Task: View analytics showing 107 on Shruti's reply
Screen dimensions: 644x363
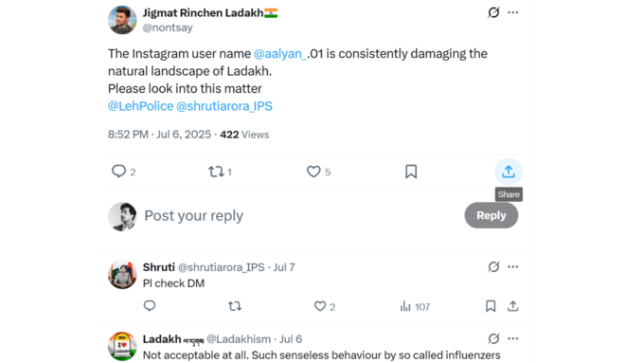Action: [x=415, y=307]
